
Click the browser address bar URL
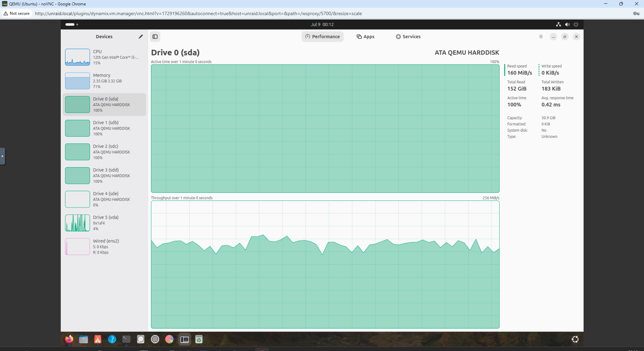coord(198,14)
